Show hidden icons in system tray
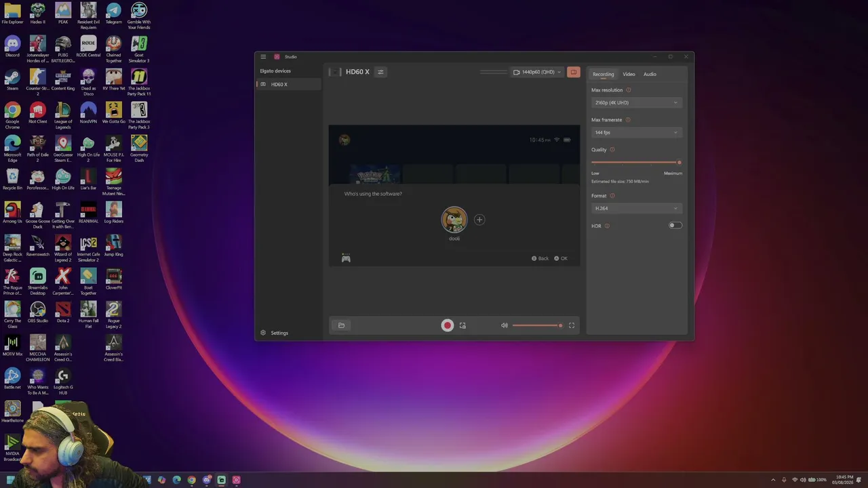This screenshot has width=868, height=488. pos(773,480)
